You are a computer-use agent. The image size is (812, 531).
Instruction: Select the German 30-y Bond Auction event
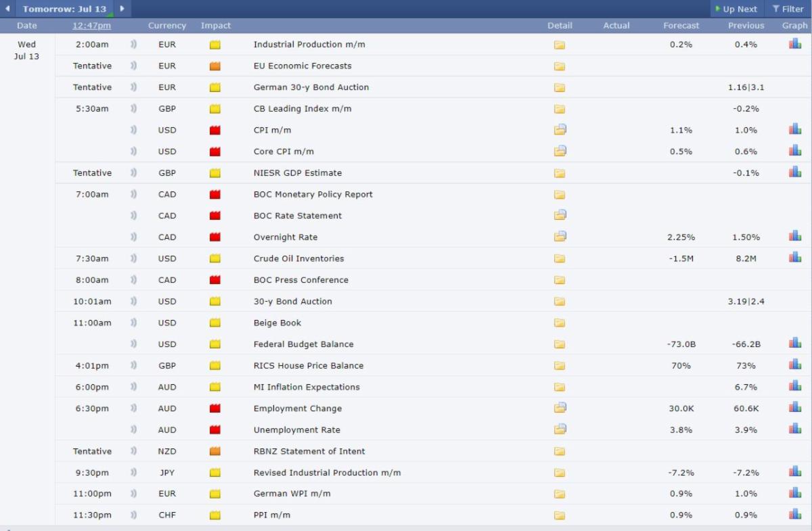311,87
